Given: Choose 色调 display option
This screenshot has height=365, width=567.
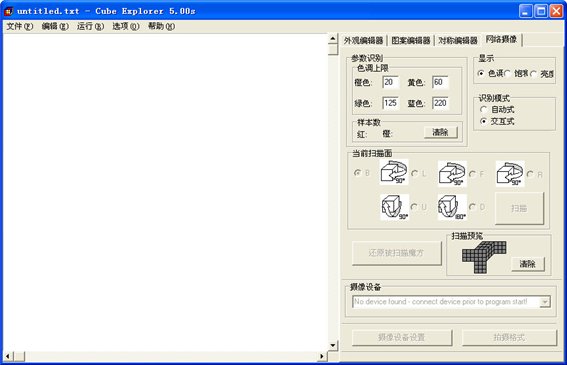Looking at the screenshot, I should tap(481, 73).
